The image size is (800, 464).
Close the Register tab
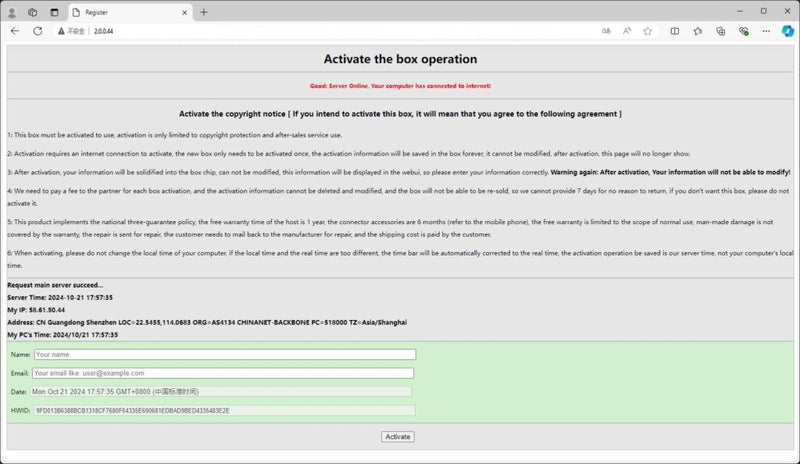coord(185,12)
